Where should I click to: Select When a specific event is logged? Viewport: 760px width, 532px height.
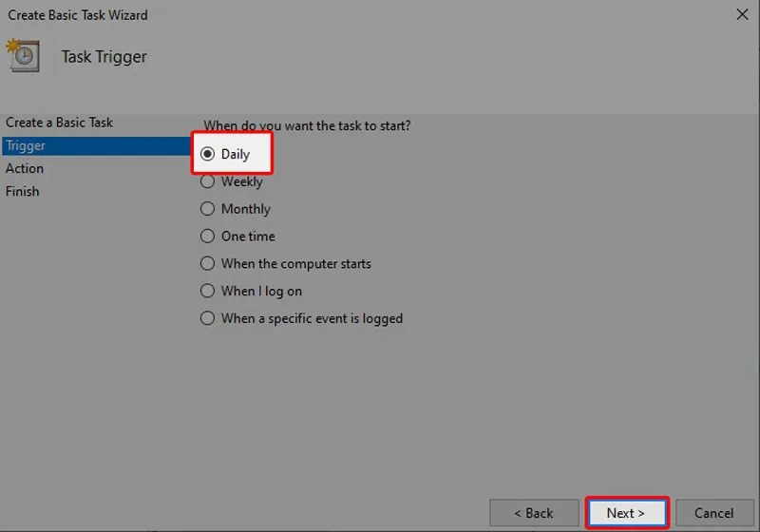(x=208, y=319)
